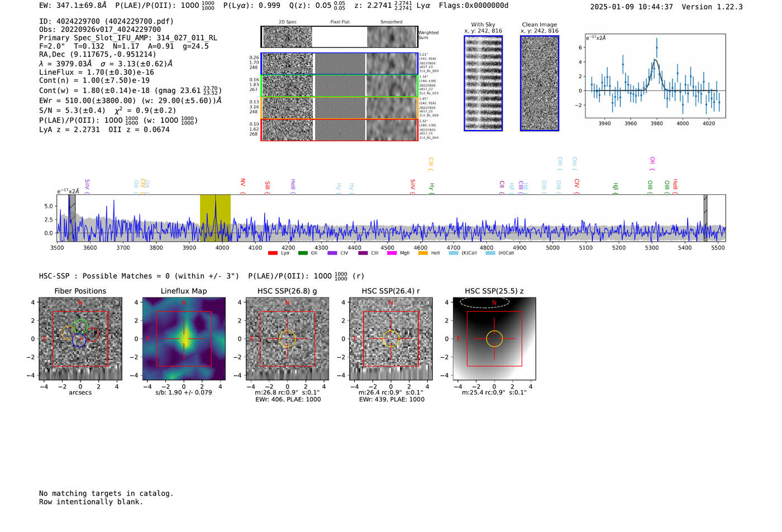The width and height of the screenshot is (782, 532).
Task: Click the P(Lyα): 0.999 header text
Action: 252,6
